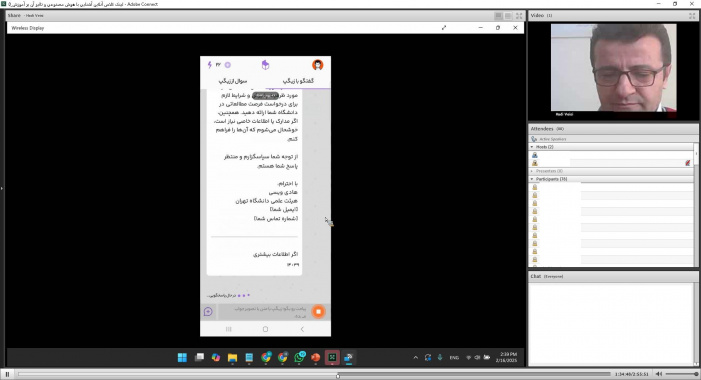701x380 pixels.
Task: Open the Windows Start menu
Action: (182, 358)
